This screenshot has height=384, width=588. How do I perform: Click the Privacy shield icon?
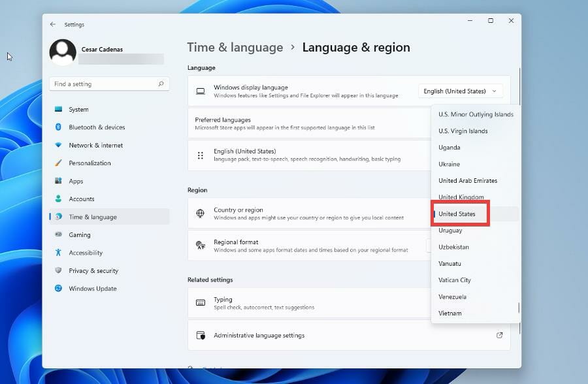(x=59, y=270)
